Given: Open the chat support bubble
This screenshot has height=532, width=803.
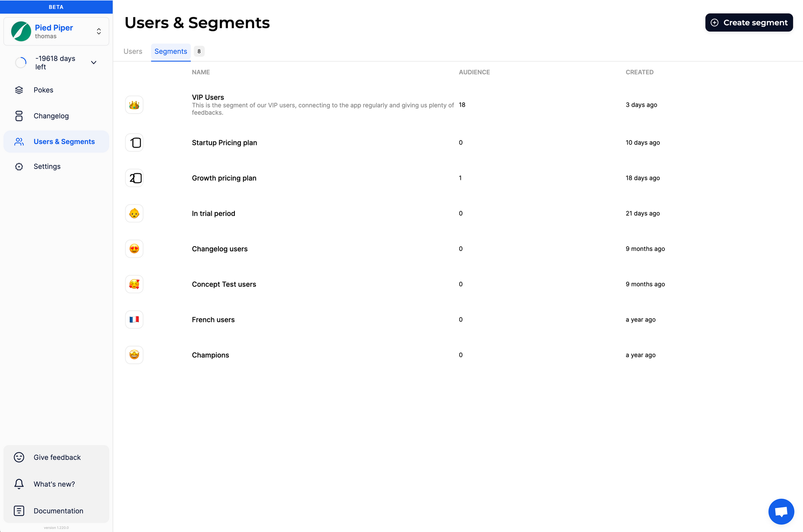Looking at the screenshot, I should click(x=781, y=512).
